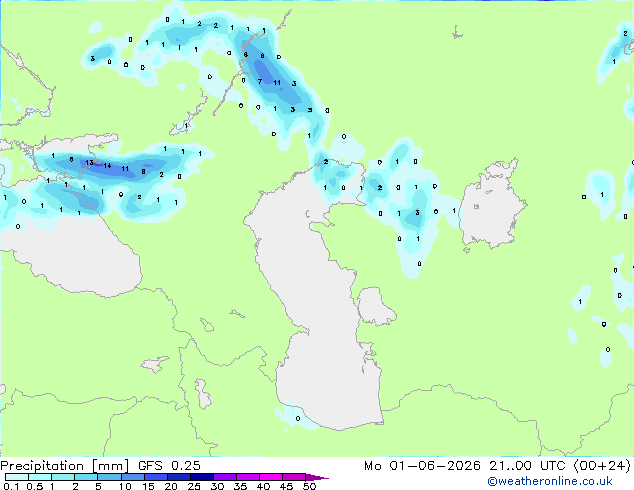Viewport: 634px width, 490px height.
Task: Select the 2–5 mm legend color box
Action: [86, 477]
